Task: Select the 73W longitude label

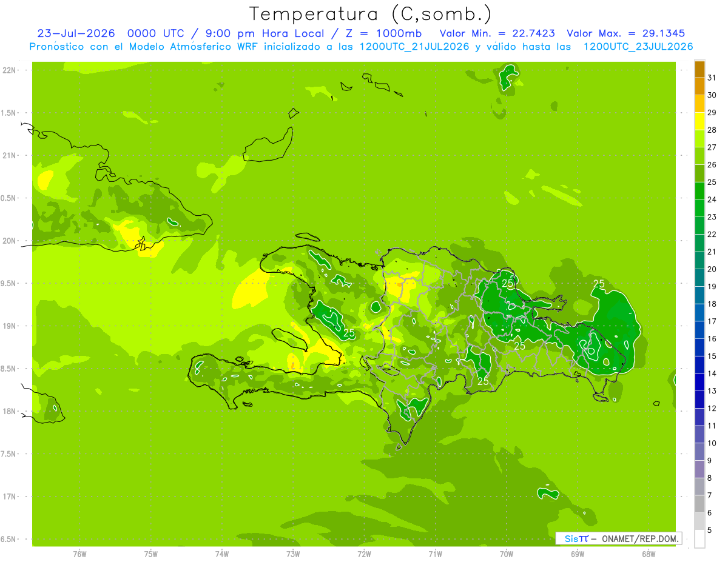Action: point(293,554)
